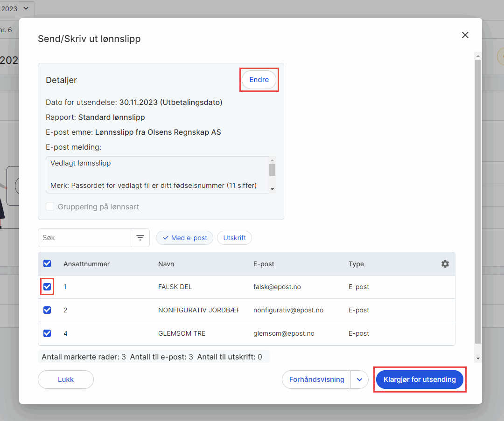Image resolution: width=504 pixels, height=421 pixels.
Task: Click the filter icon beside the search field
Action: tap(140, 238)
